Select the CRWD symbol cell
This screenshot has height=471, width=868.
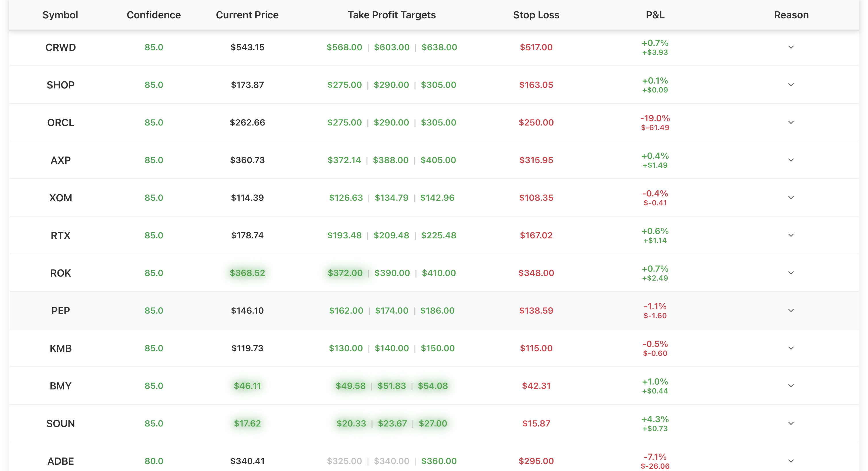(x=61, y=47)
